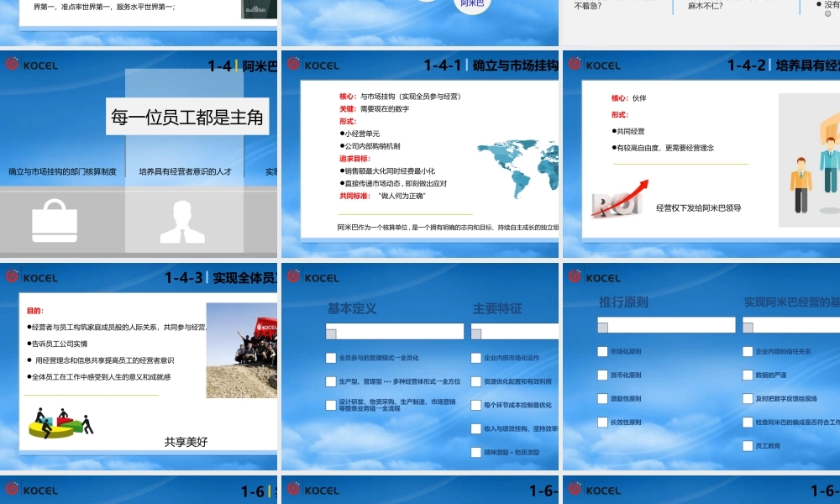Click the KOCEL logo on slide 1-4-1
Image resolution: width=840 pixels, height=504 pixels.
pyautogui.click(x=313, y=65)
